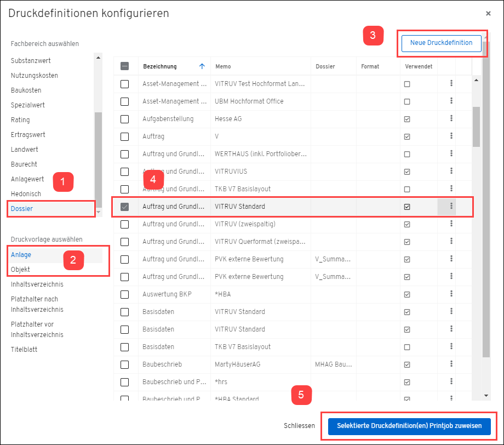
Task: Open three-dot menu for VITRUV Standard row
Action: [x=451, y=207]
